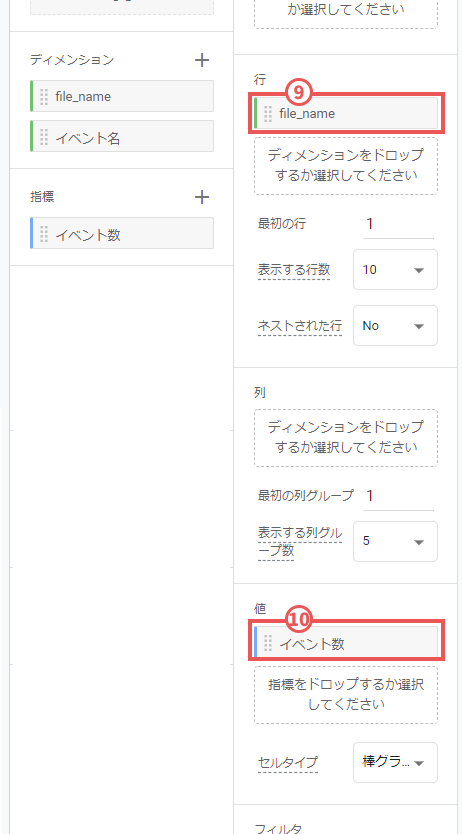
Task: Grab drag handle of イベント名 dimension
Action: pyautogui.click(x=44, y=136)
